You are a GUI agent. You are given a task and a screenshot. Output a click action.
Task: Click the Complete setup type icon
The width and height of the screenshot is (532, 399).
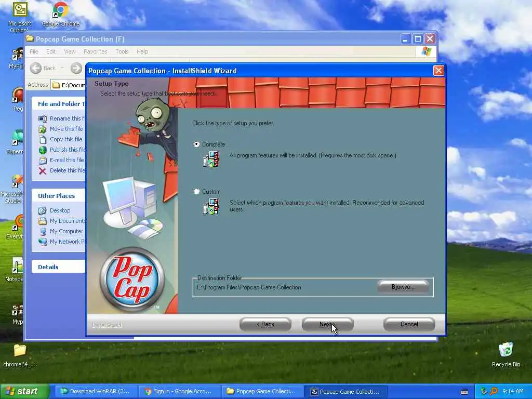(x=211, y=159)
